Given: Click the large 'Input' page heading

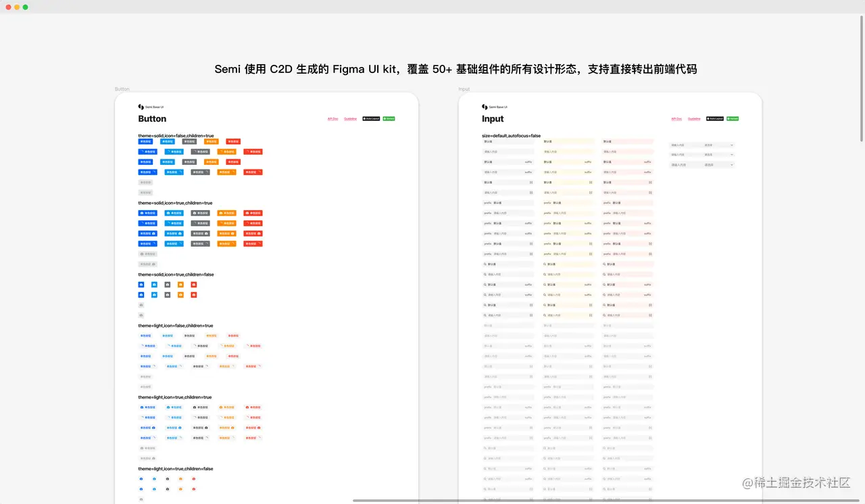Looking at the screenshot, I should 493,119.
